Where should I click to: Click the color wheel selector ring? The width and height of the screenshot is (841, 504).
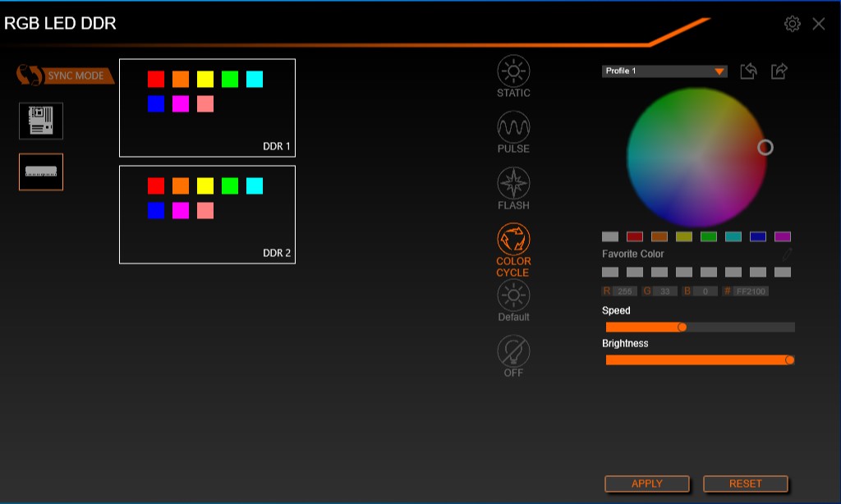(765, 148)
